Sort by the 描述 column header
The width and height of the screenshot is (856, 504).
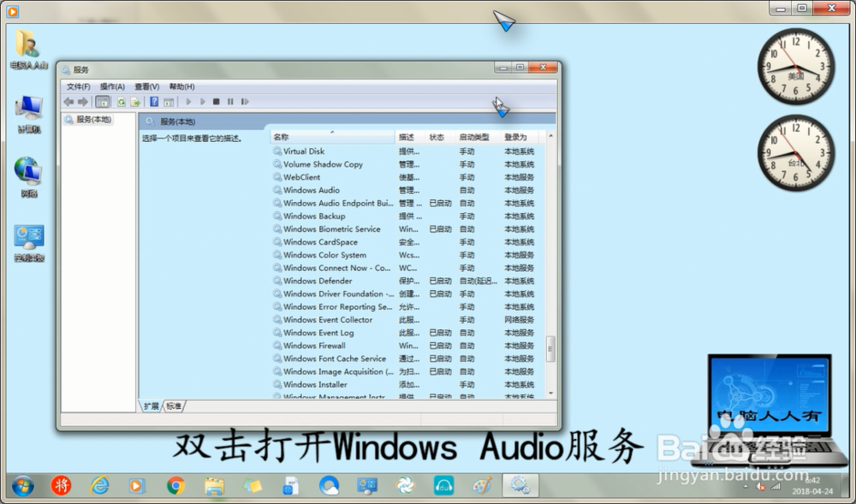tap(409, 137)
